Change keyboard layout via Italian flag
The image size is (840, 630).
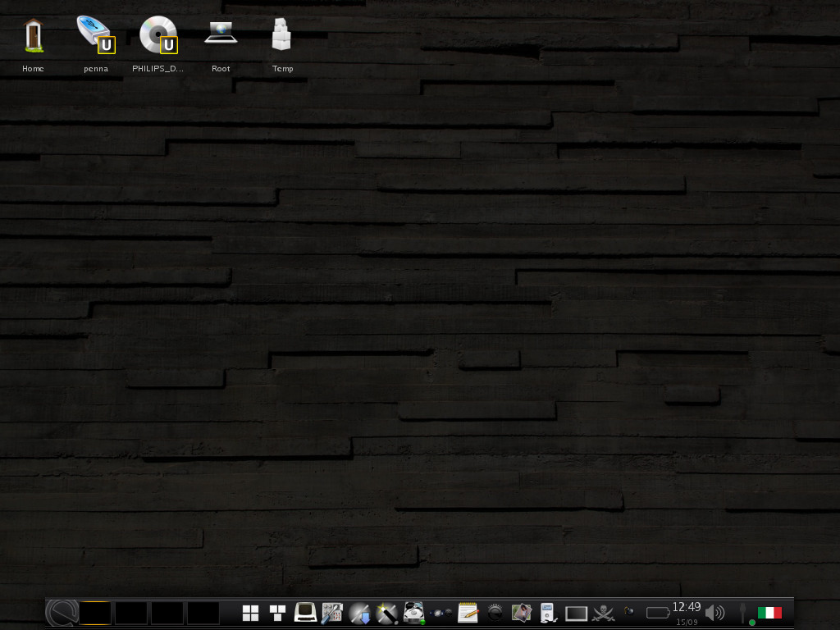point(769,613)
